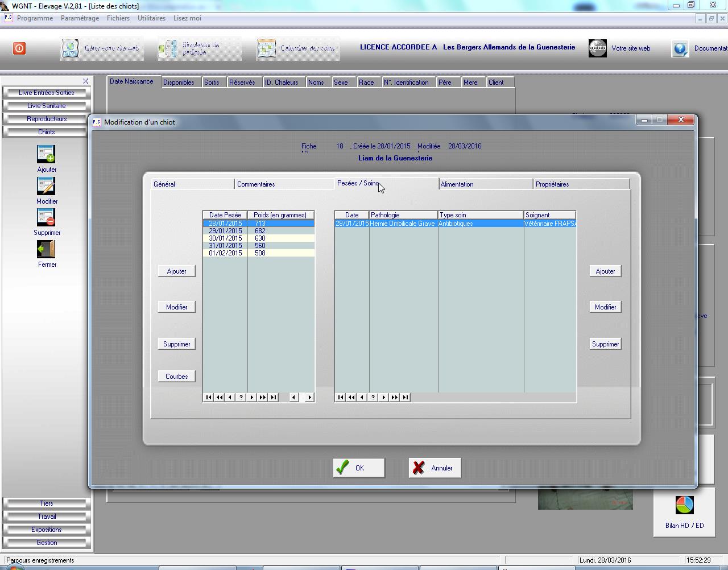Expand the Livre Sanitaire sidebar section

[x=47, y=106]
